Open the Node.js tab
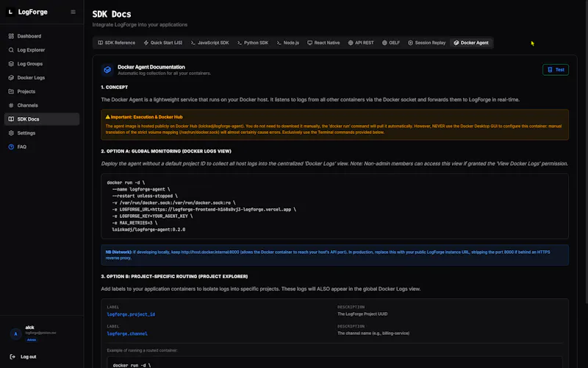 tap(287, 43)
